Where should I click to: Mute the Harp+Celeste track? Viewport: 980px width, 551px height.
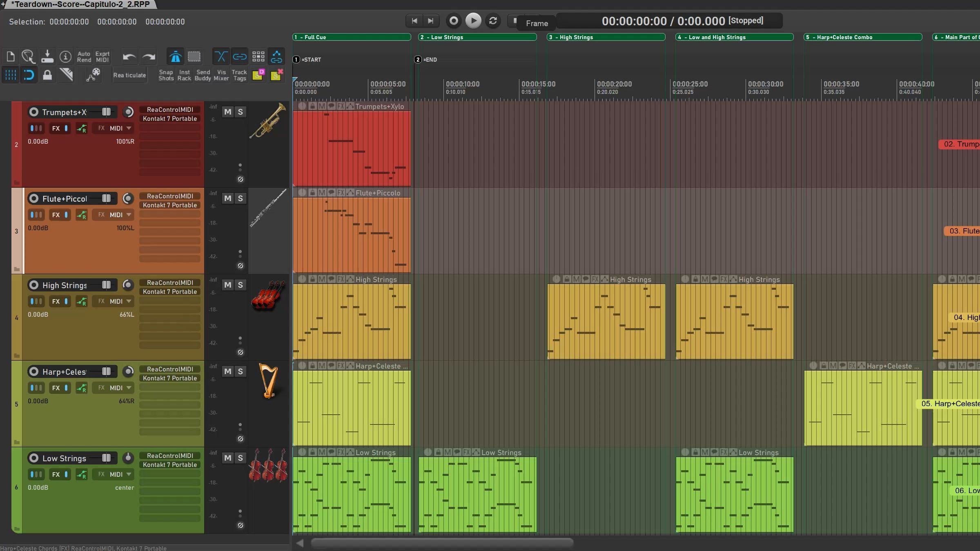tap(228, 371)
